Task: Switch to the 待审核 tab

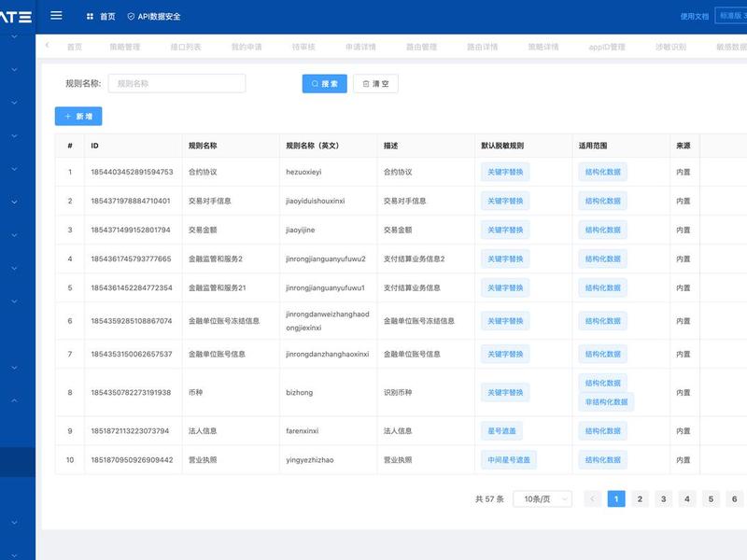Action: click(x=303, y=47)
